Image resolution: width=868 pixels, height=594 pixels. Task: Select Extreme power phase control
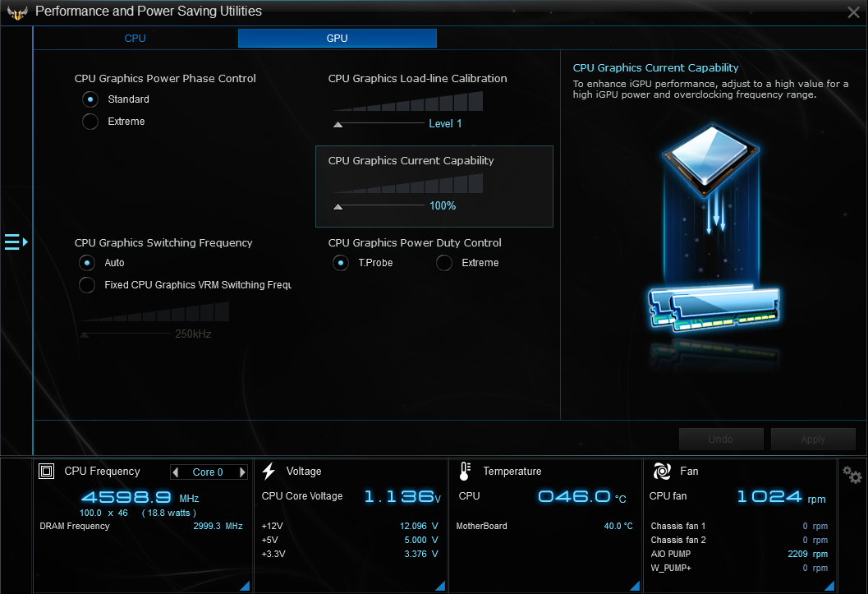tap(90, 122)
